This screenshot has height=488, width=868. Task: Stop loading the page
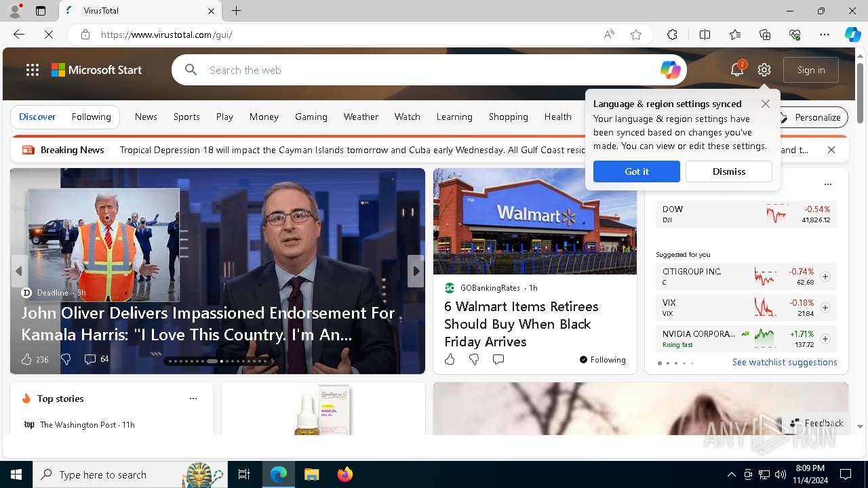[x=49, y=35]
